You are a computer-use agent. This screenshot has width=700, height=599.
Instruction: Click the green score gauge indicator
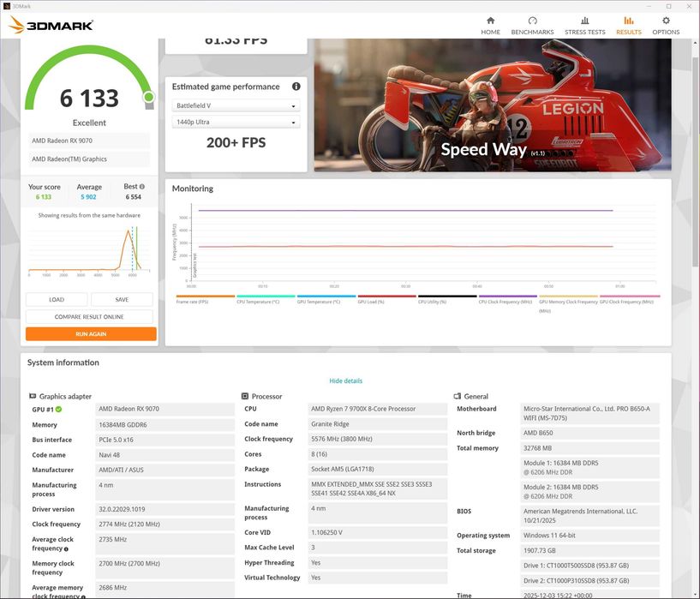tap(149, 97)
